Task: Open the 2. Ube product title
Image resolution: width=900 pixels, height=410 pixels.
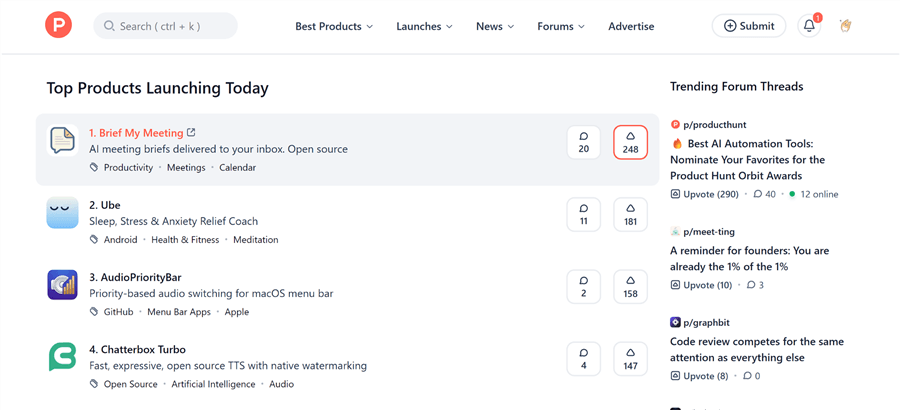Action: click(x=104, y=205)
